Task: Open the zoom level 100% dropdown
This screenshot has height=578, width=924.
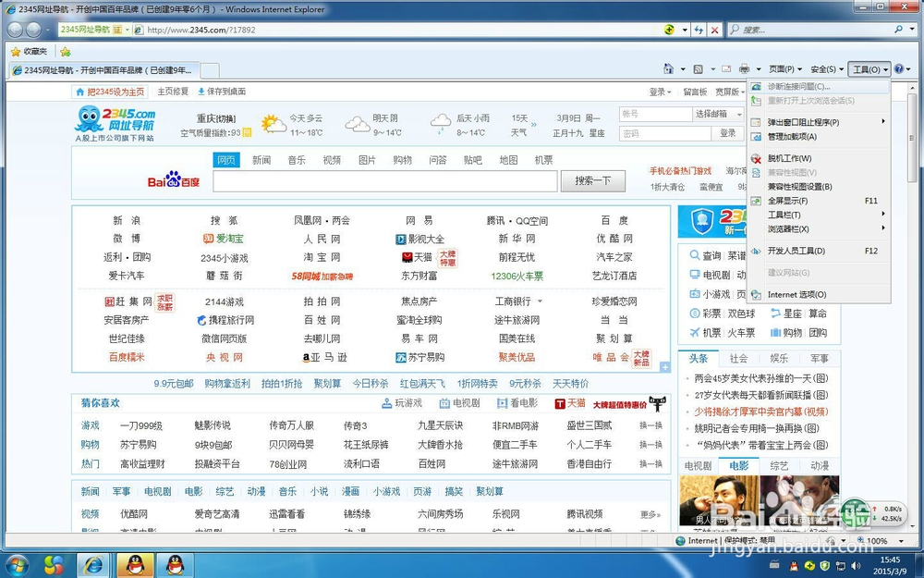Action: pos(900,540)
